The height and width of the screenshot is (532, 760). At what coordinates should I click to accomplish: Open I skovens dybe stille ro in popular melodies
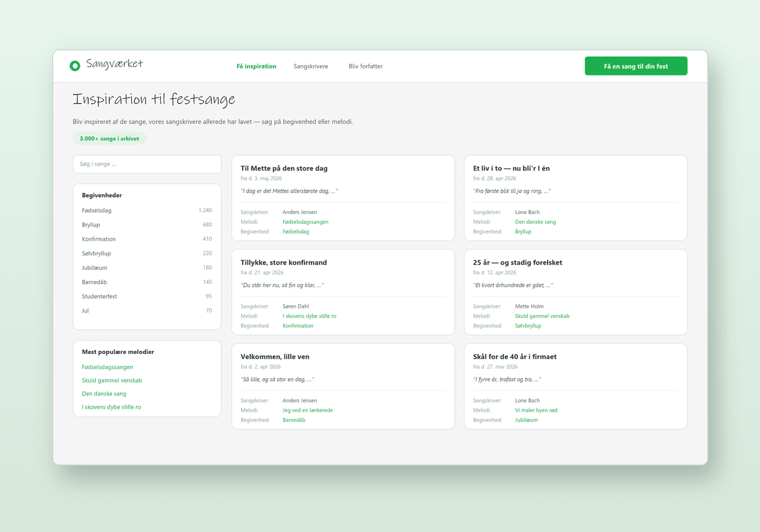tap(111, 407)
